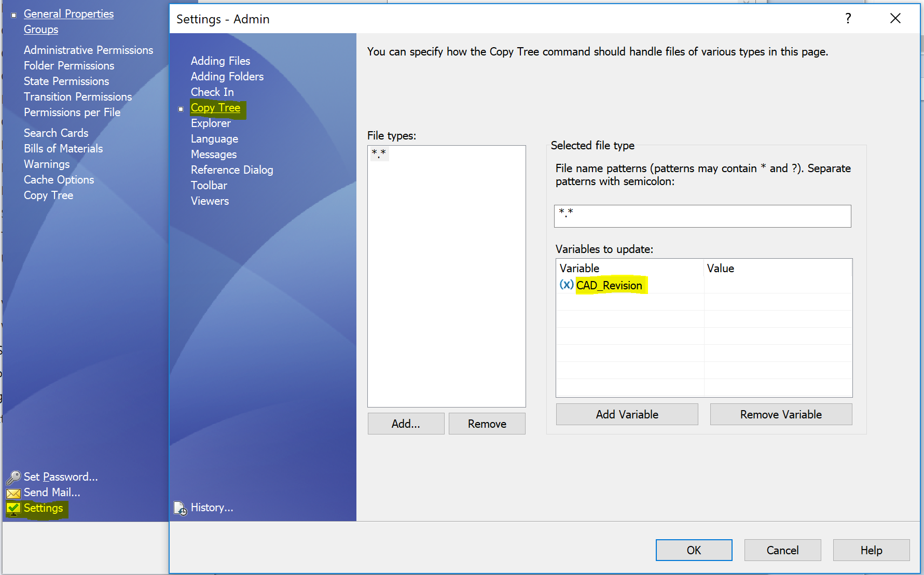
Task: Click the Send Mail envelope icon
Action: 13,493
